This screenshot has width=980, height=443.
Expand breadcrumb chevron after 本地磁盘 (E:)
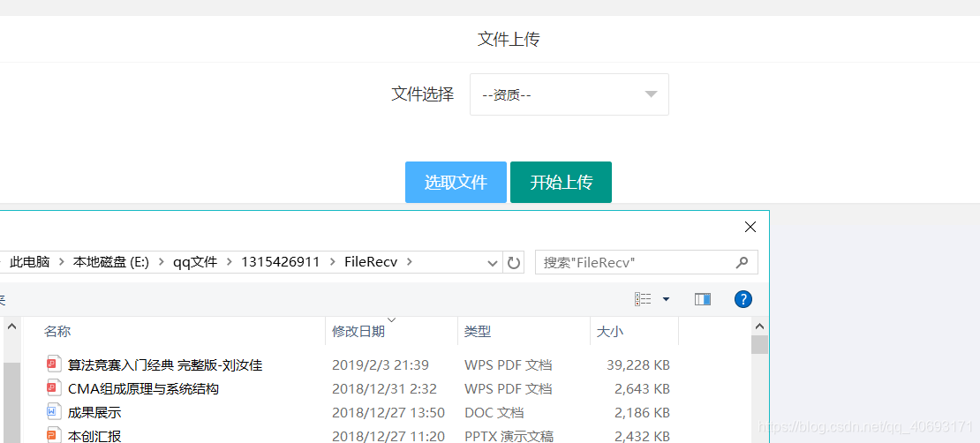click(162, 262)
